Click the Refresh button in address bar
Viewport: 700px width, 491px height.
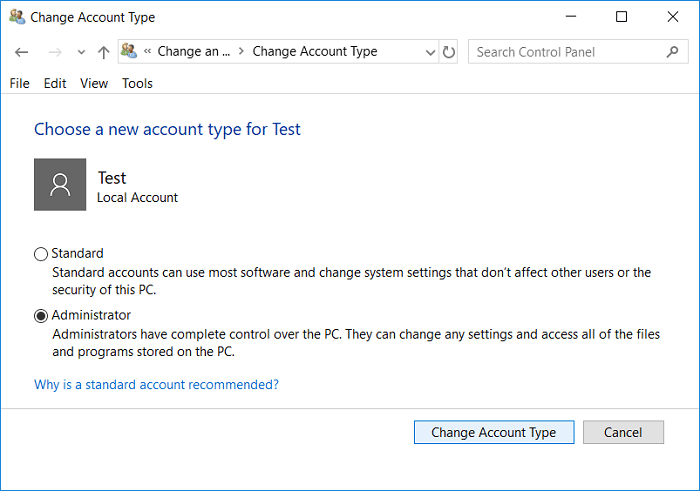449,52
